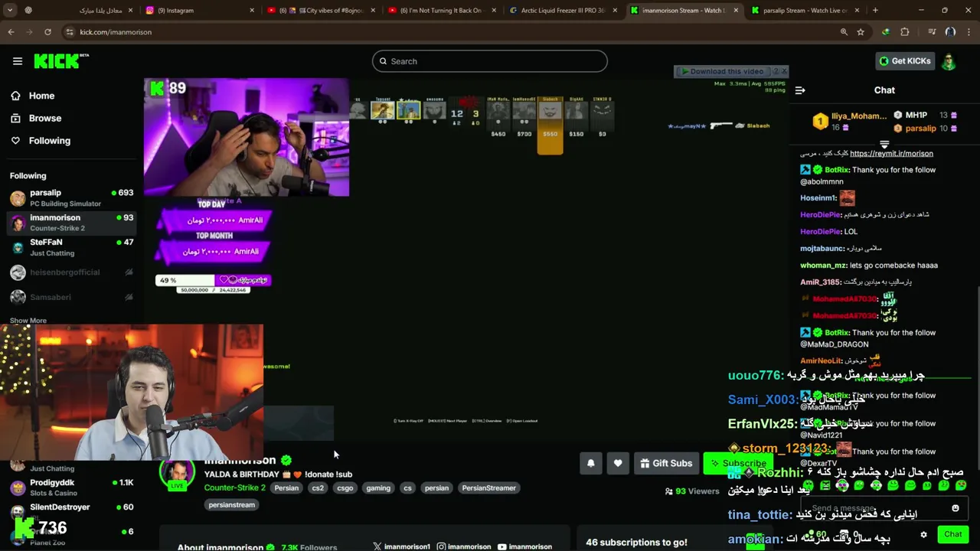Collapse the chat panel arrow icon
This screenshot has height=551, width=980.
[x=800, y=90]
